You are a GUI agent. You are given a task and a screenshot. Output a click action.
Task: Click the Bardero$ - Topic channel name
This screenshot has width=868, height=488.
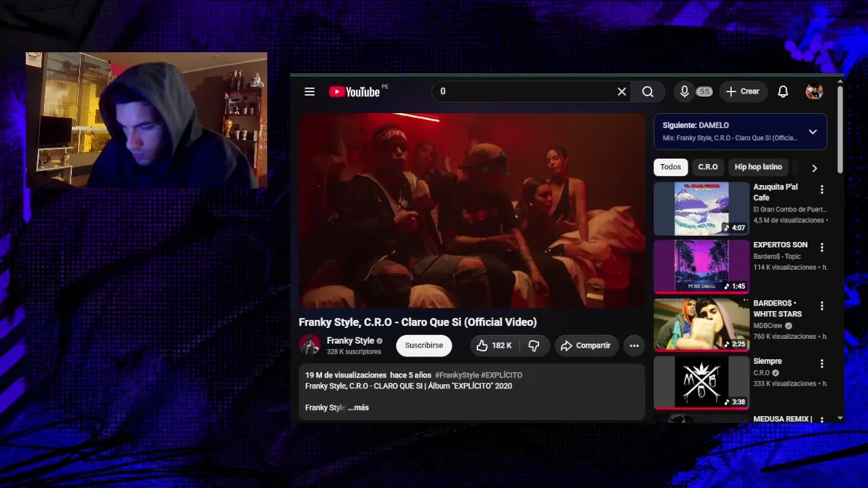[x=777, y=256]
